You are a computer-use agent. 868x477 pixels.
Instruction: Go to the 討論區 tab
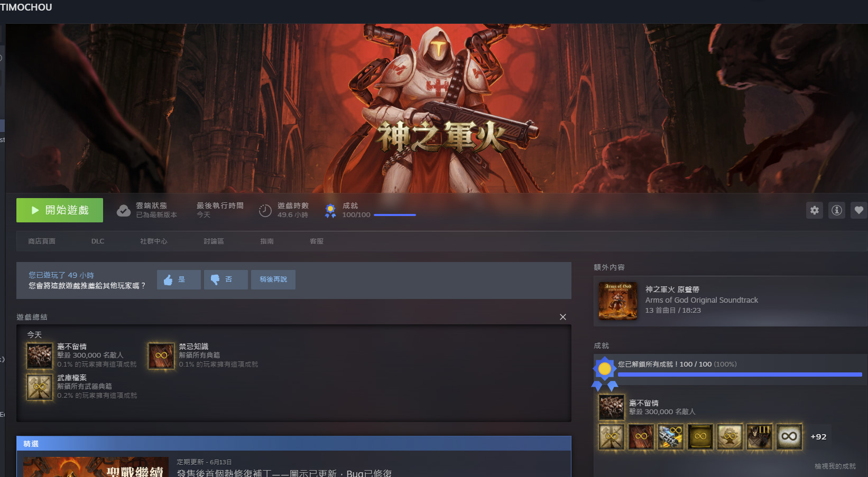point(214,241)
